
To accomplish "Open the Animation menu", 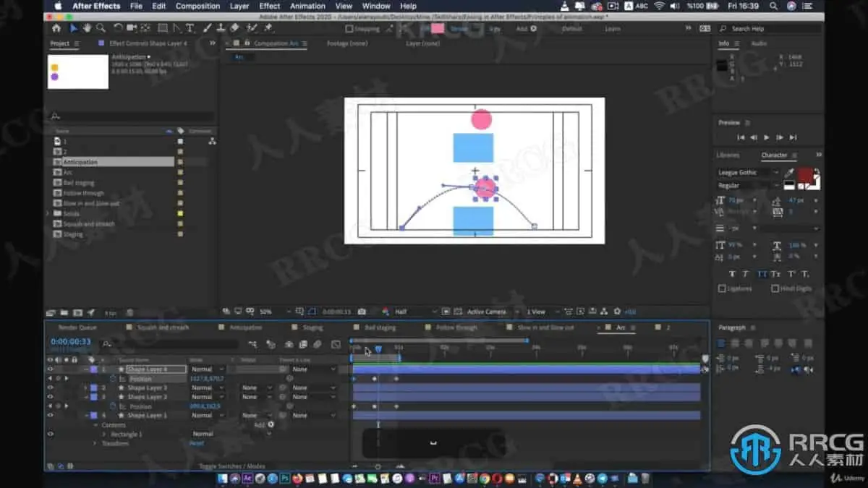I will coord(307,6).
